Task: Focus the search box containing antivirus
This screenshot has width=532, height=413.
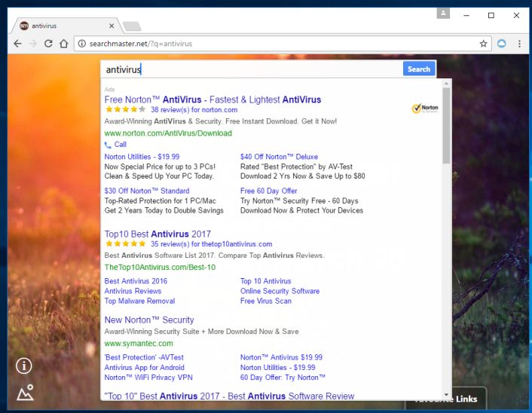Action: tap(252, 69)
